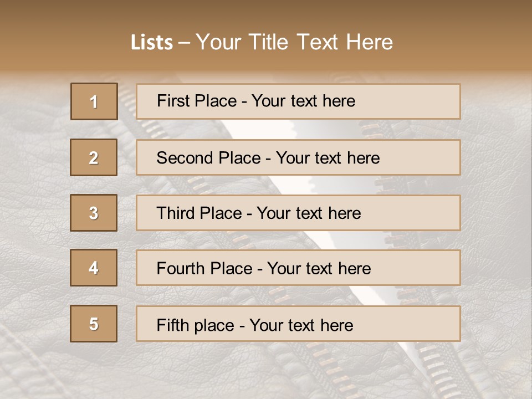Click the slide title text
Image resolution: width=532 pixels, height=399 pixels.
262,42
